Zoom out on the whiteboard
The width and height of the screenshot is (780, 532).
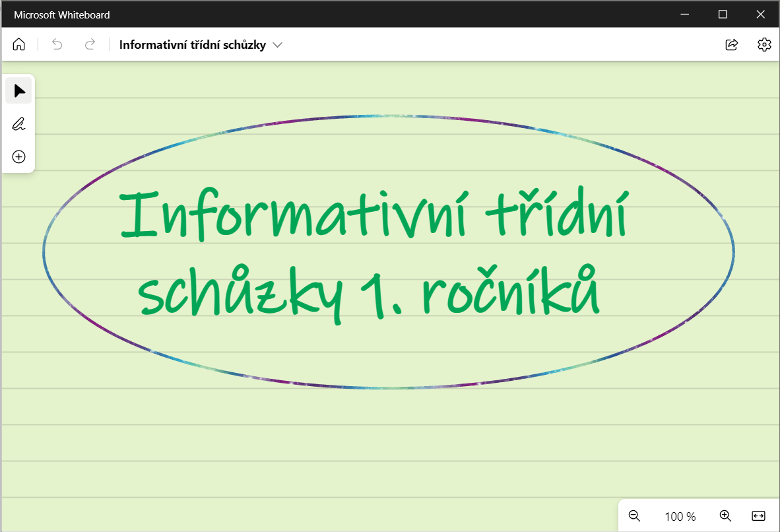pyautogui.click(x=635, y=516)
